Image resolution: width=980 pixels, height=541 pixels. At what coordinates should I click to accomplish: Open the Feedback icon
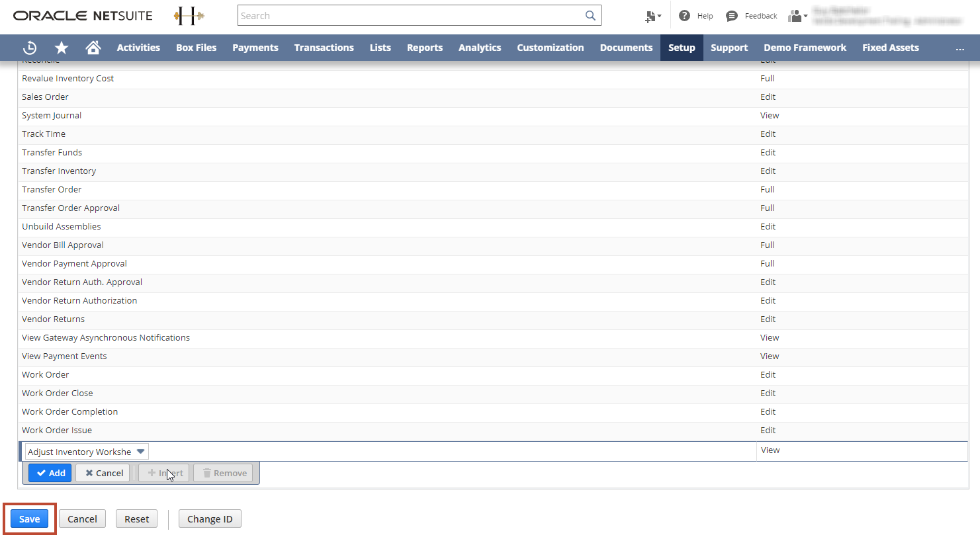tap(733, 15)
